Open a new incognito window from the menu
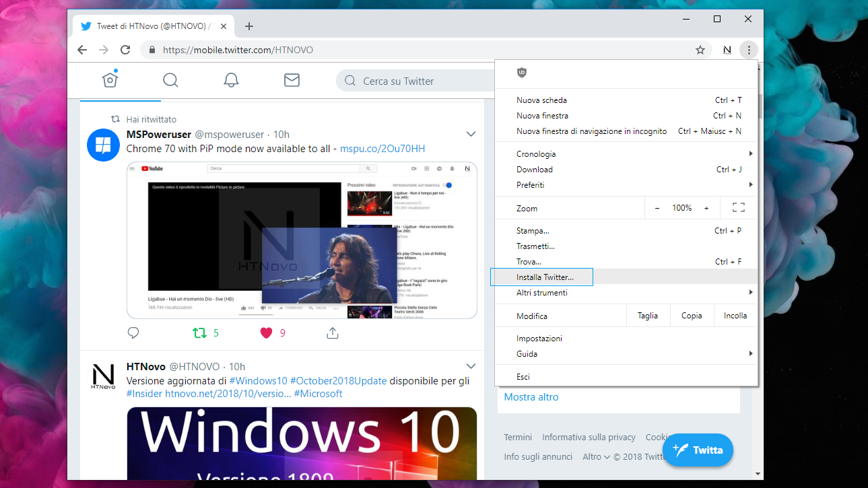The image size is (868, 488). click(x=593, y=131)
